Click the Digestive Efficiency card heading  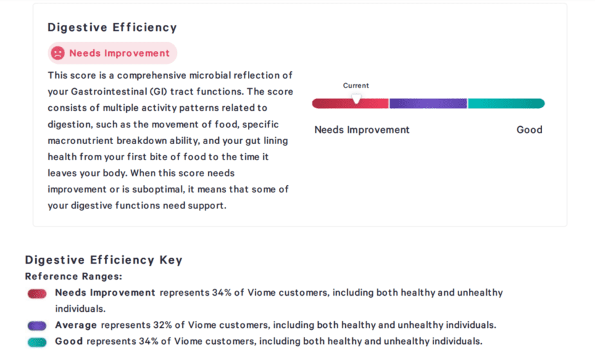pyautogui.click(x=112, y=27)
